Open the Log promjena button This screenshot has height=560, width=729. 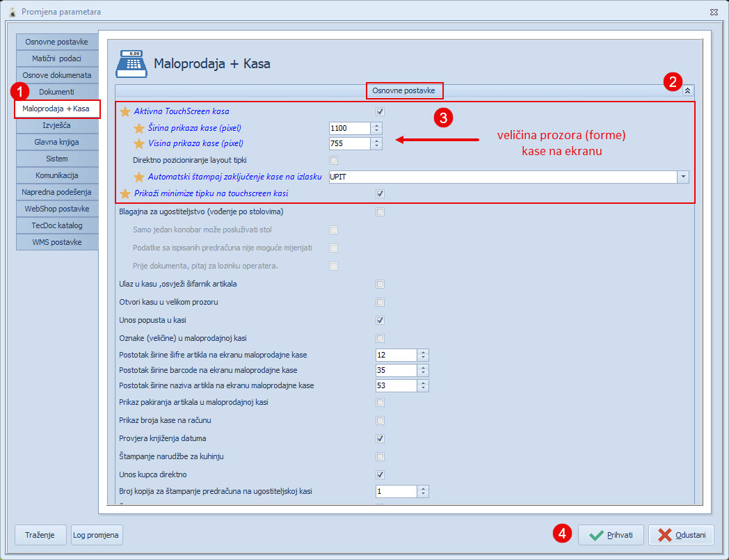[97, 535]
